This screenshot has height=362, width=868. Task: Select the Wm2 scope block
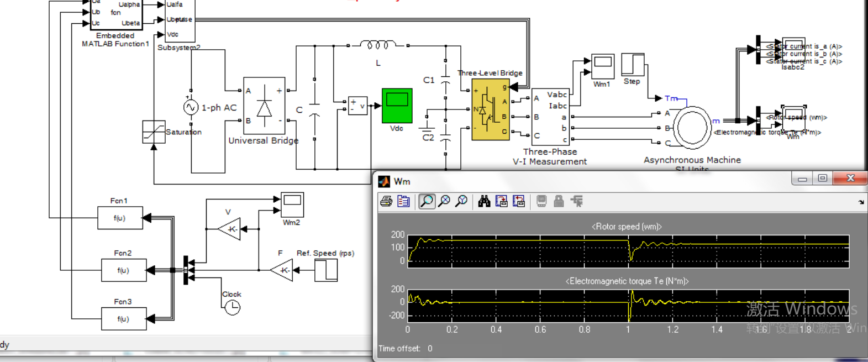292,205
